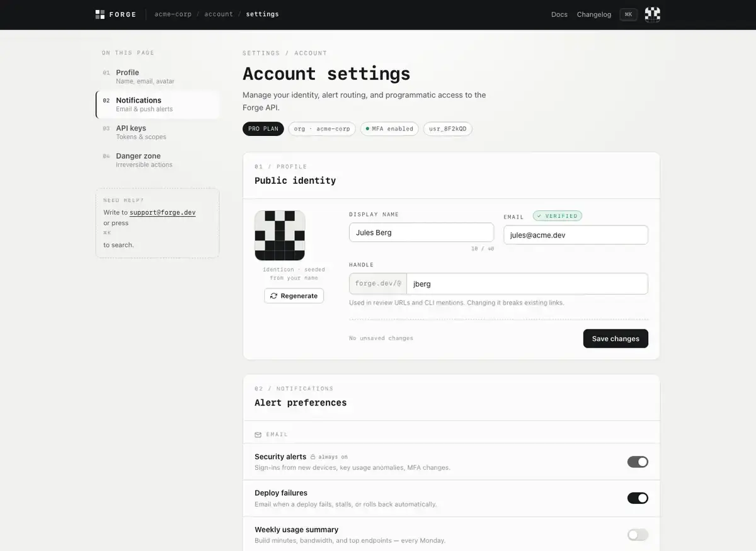Click the acme-corp breadcrumb
Viewport: 756px width, 551px height.
(173, 14)
